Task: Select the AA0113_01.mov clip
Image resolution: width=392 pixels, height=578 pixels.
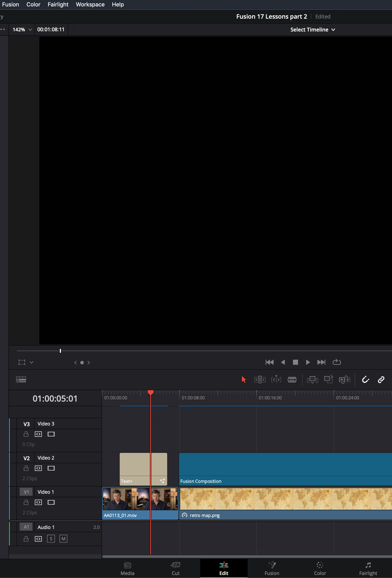Action: point(140,503)
